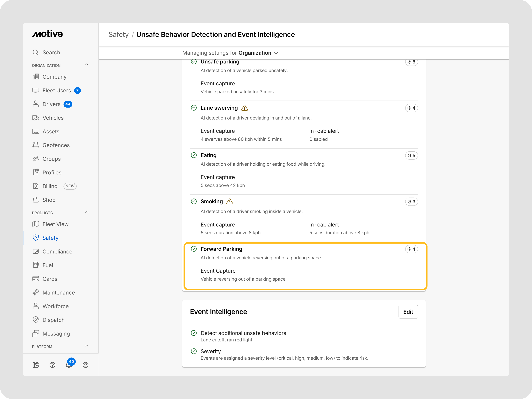The height and width of the screenshot is (399, 532).
Task: Open the user profile icon in sidebar footer
Action: pyautogui.click(x=86, y=365)
